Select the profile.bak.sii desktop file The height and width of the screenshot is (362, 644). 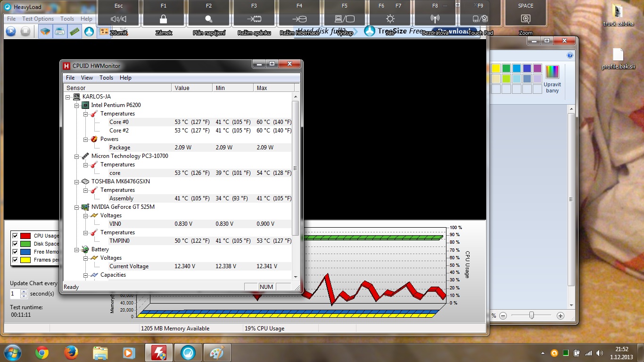[x=618, y=58]
